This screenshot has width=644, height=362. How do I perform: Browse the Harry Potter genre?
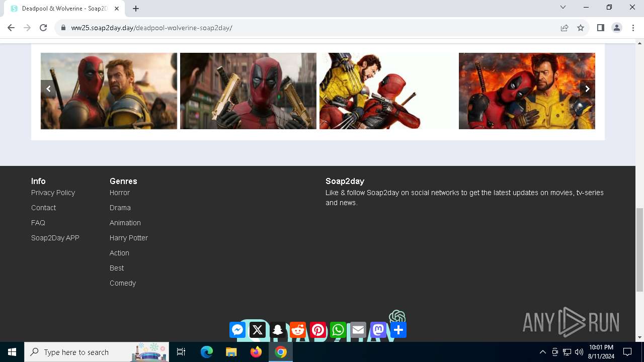tap(129, 238)
